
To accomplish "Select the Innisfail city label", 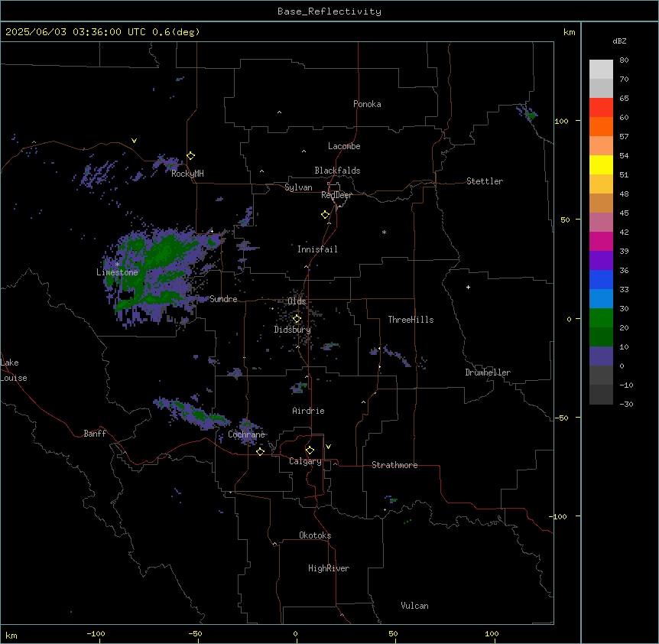I will click(x=317, y=249).
